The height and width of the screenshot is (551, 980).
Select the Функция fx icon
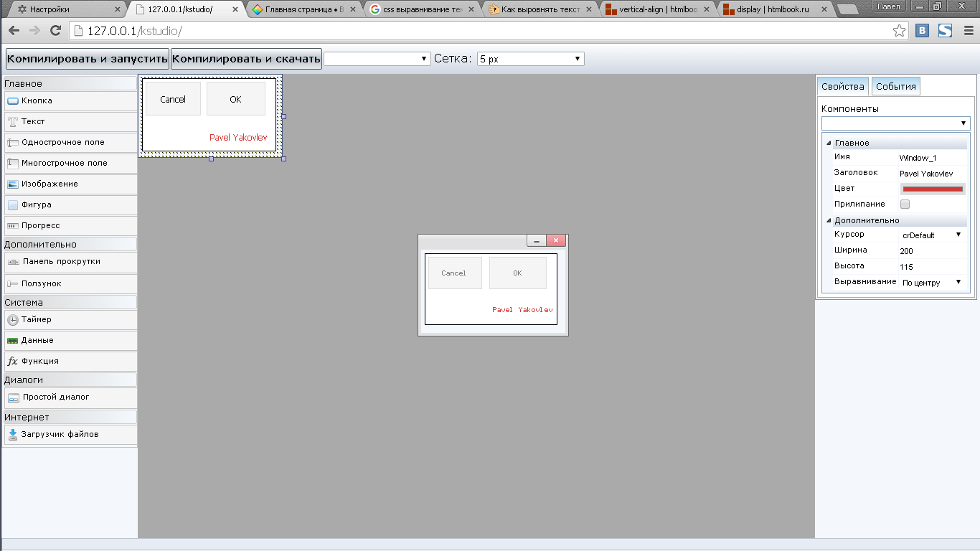(x=12, y=362)
